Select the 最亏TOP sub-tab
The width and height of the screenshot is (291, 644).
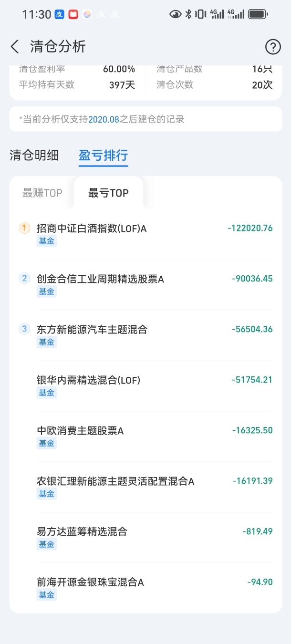point(108,193)
